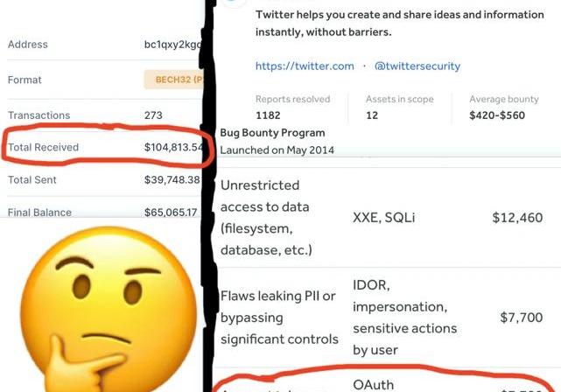
Task: Click the XXE, SQLi examples cell
Action: click(x=384, y=218)
